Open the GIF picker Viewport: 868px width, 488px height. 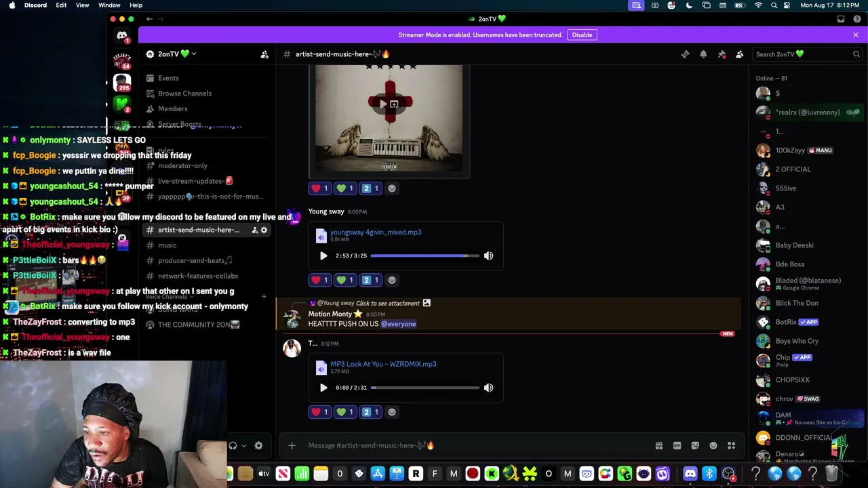click(x=677, y=445)
